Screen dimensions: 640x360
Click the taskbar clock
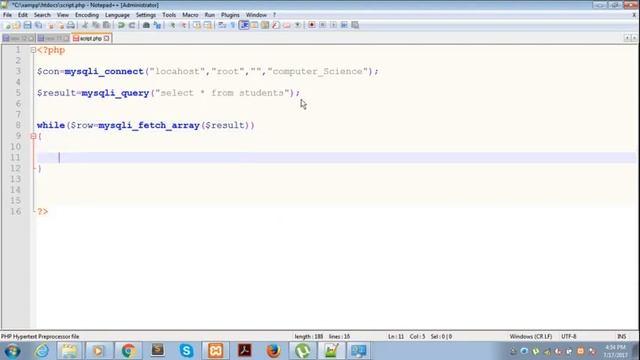(615, 351)
